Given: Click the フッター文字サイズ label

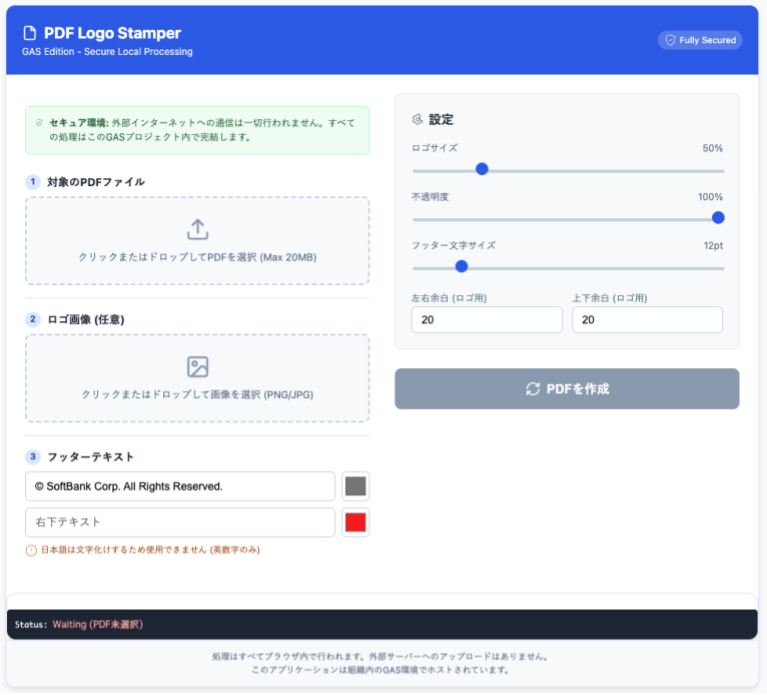Looking at the screenshot, I should (x=453, y=246).
